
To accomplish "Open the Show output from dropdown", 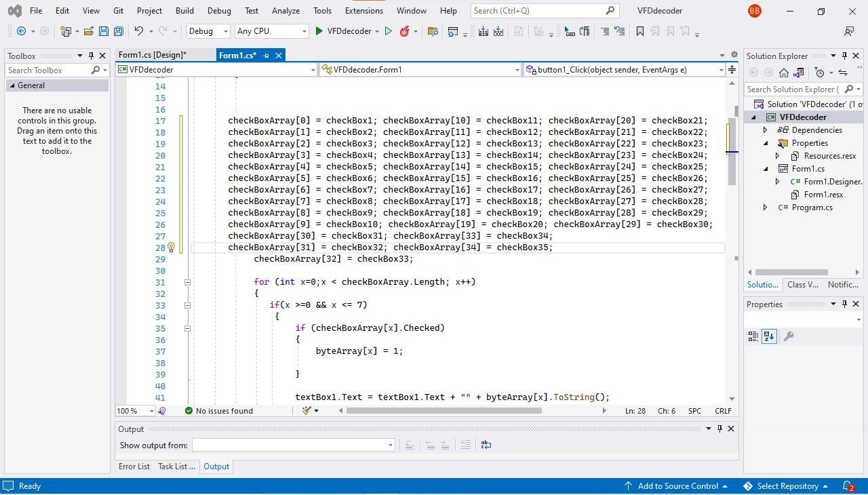I will click(x=293, y=445).
